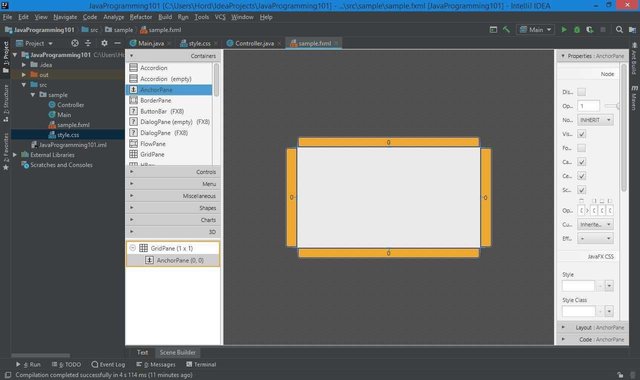640x380 pixels.
Task: Click the Stop square icon
Action: click(x=603, y=30)
